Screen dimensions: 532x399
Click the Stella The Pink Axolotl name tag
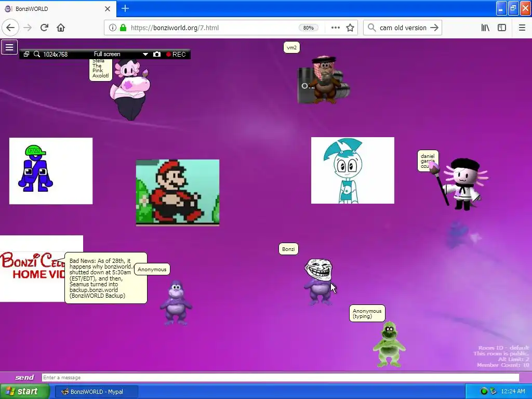(100, 70)
